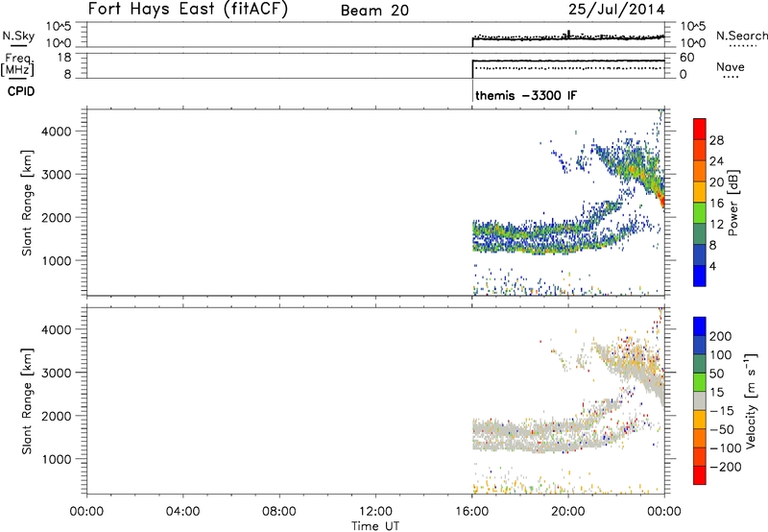768x532 pixels.
Task: Click the 'Time UT' axis title
Action: pos(375,526)
